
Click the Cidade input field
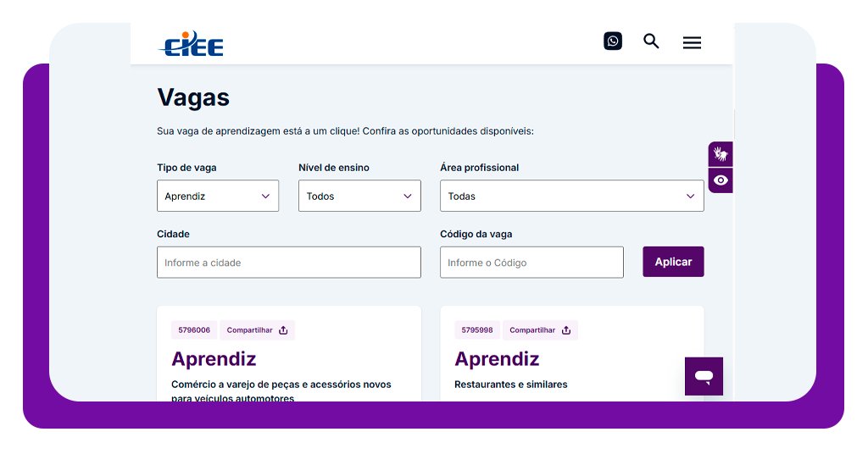click(x=288, y=263)
